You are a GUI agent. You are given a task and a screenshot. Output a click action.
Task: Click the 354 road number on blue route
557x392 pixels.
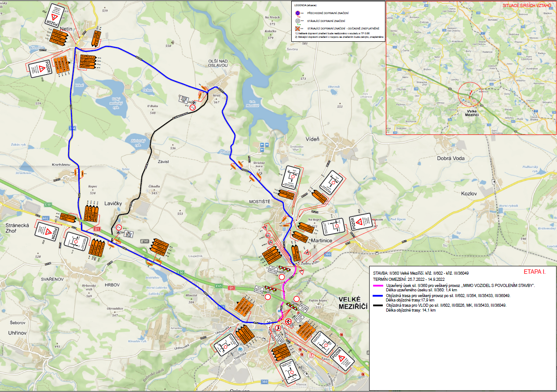coord(73,128)
